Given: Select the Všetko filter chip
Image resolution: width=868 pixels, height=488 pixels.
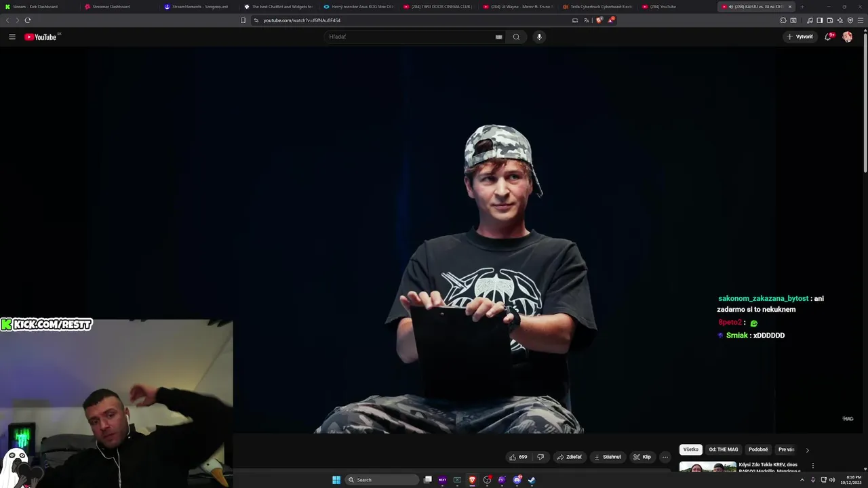Looking at the screenshot, I should click(690, 449).
